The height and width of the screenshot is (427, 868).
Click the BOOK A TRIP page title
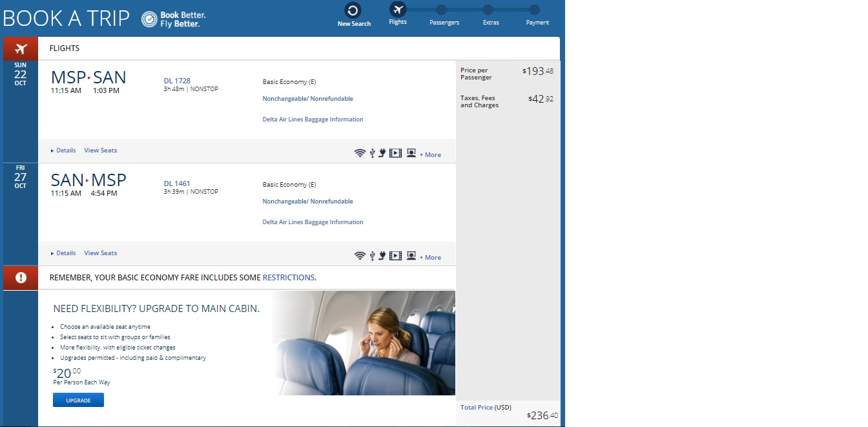(x=66, y=18)
